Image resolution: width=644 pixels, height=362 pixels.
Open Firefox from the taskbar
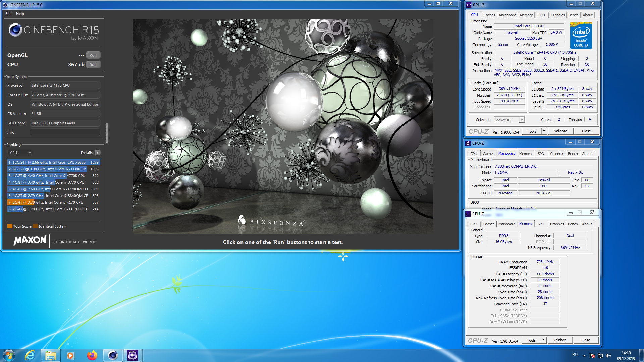[92, 355]
